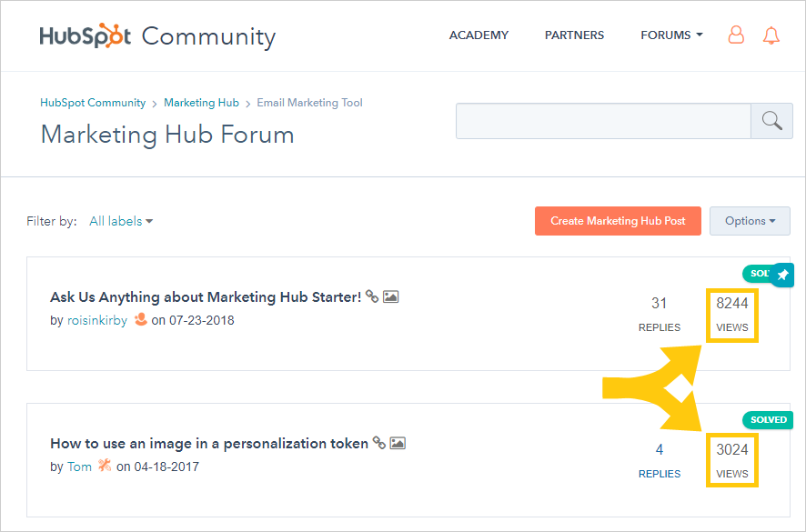Click the user profile icon
Screen dimensions: 806x532
[x=736, y=35]
